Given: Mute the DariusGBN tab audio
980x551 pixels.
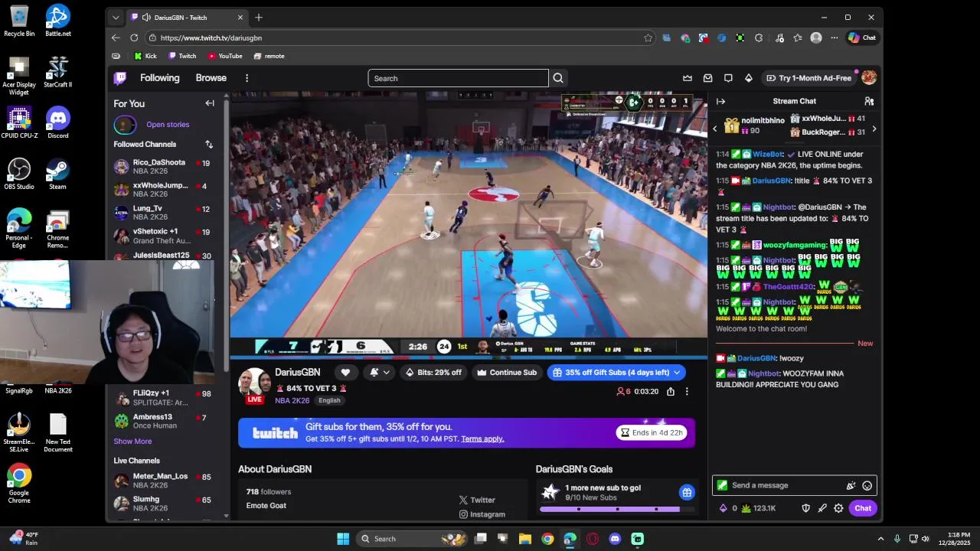Looking at the screenshot, I should 146,18.
